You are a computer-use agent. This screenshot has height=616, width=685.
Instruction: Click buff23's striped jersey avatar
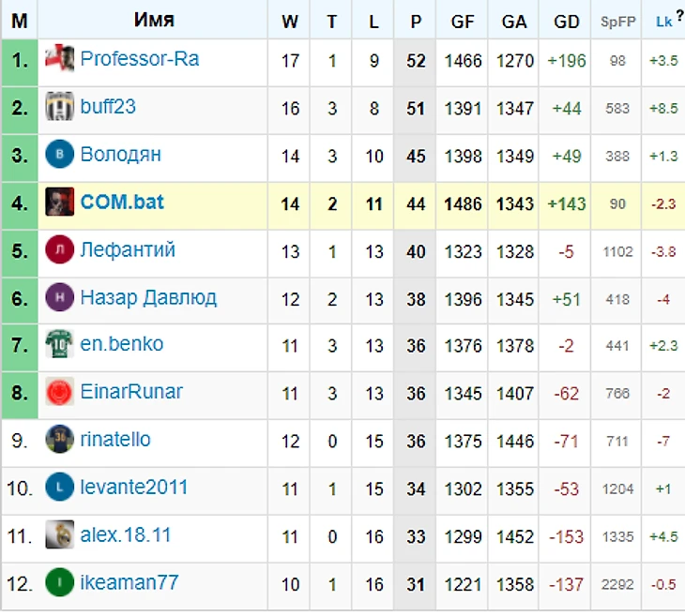(x=59, y=106)
